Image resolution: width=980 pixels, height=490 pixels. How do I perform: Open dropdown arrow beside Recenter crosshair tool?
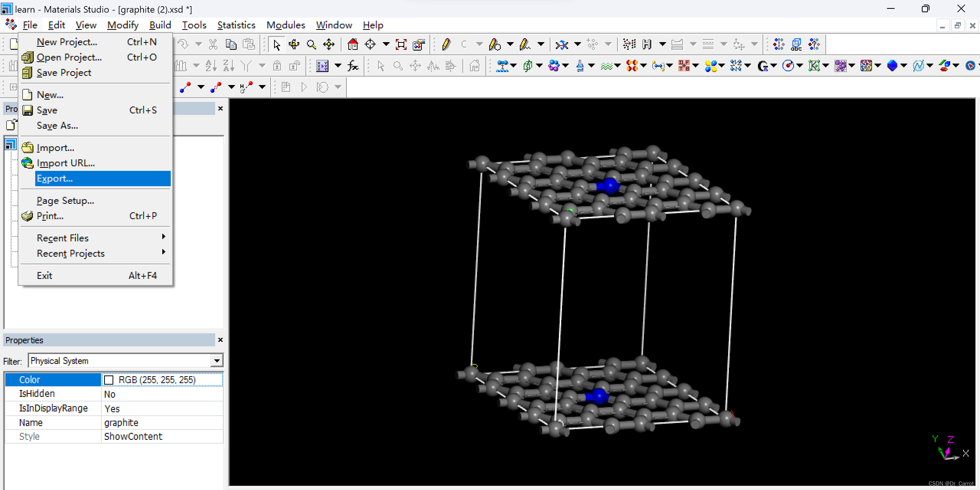pyautogui.click(x=386, y=44)
